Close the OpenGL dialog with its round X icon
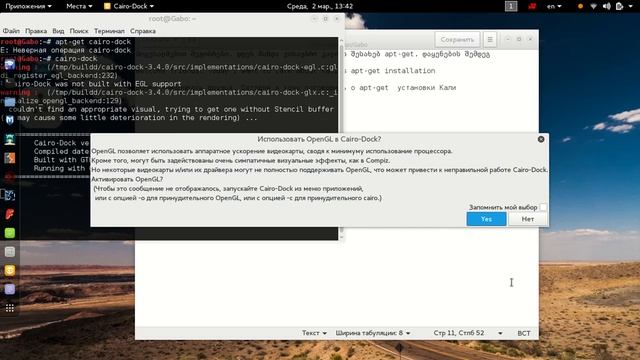The image size is (640, 360). click(x=541, y=139)
